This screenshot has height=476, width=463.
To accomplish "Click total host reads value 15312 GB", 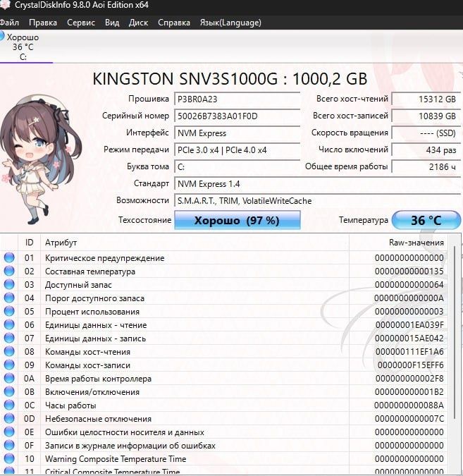I will pos(426,99).
